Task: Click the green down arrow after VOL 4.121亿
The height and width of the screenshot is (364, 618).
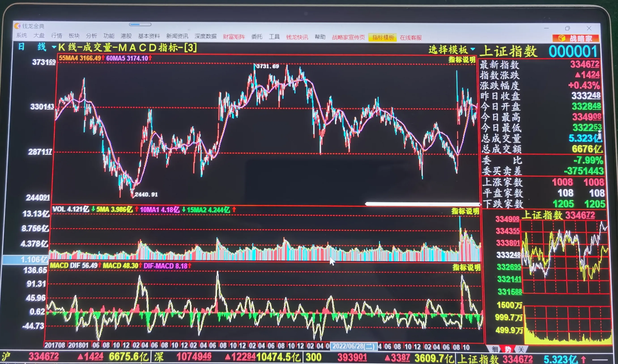Action: (93, 209)
